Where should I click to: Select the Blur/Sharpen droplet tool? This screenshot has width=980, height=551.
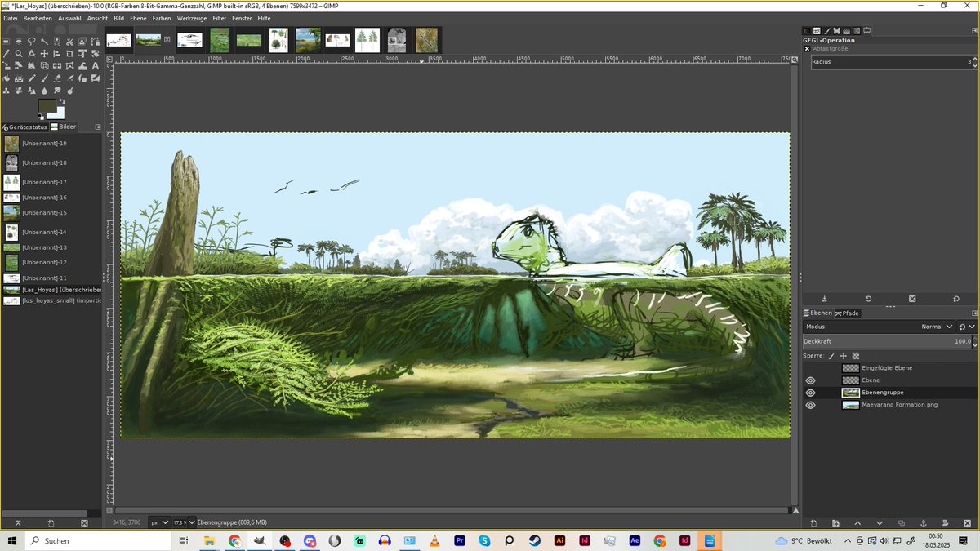click(x=44, y=91)
